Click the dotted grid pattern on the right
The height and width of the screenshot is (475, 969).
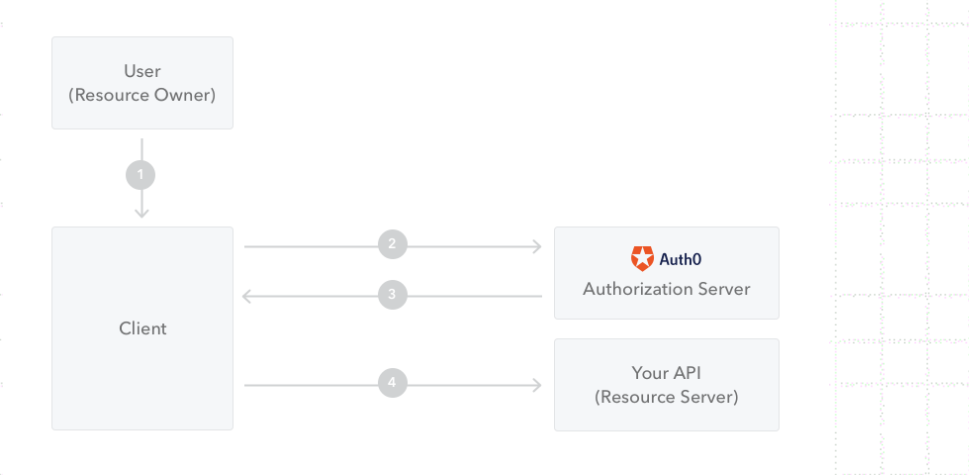[900, 230]
